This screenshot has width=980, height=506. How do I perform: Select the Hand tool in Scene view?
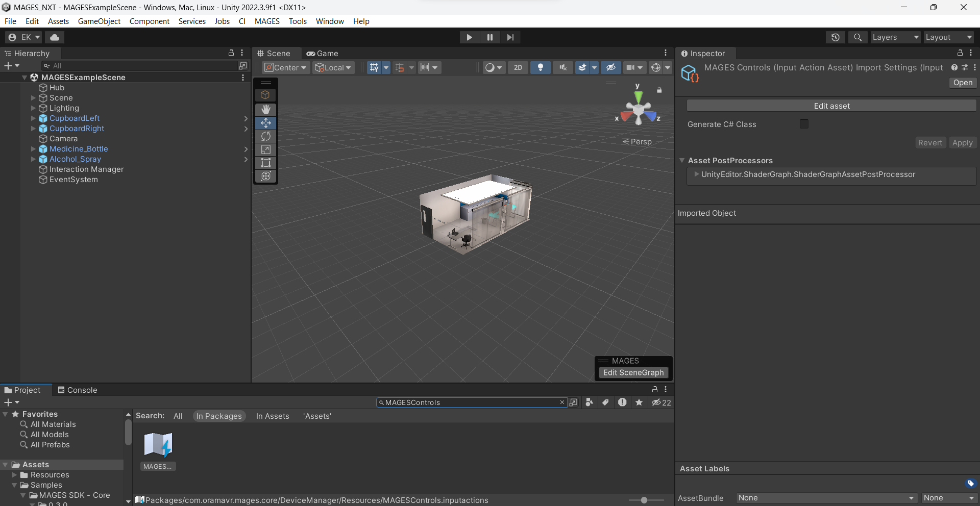265,110
